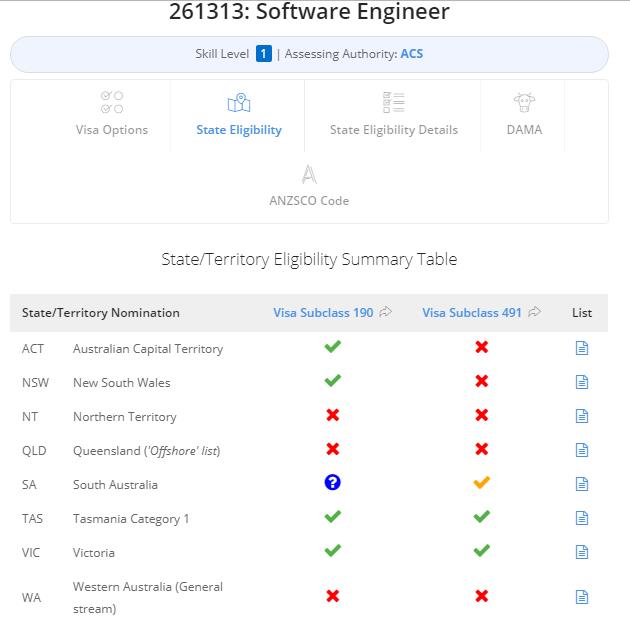Open the list document for New South Wales

(x=581, y=382)
